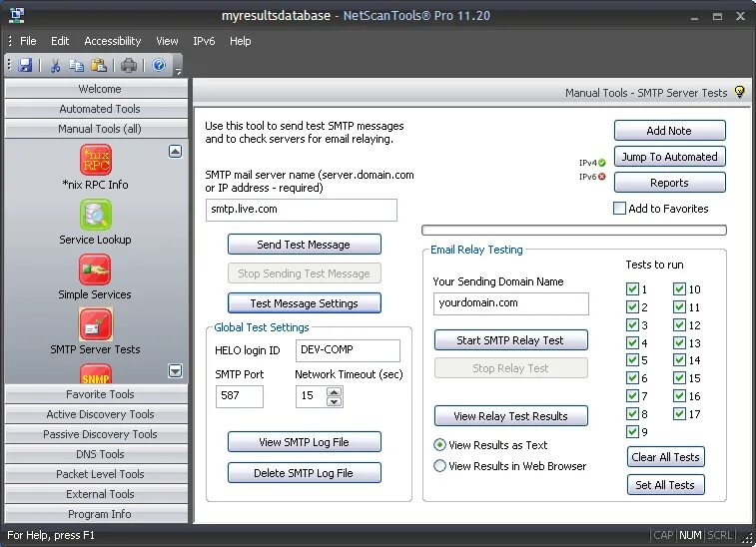Click the NetScanTools application icon in title bar
756x547 pixels.
[x=17, y=15]
